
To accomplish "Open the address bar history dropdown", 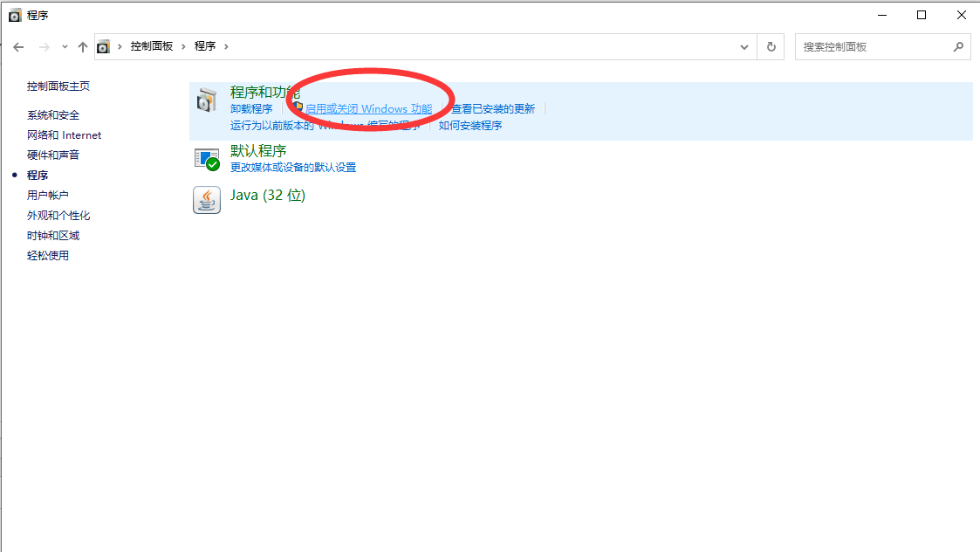I will [744, 47].
